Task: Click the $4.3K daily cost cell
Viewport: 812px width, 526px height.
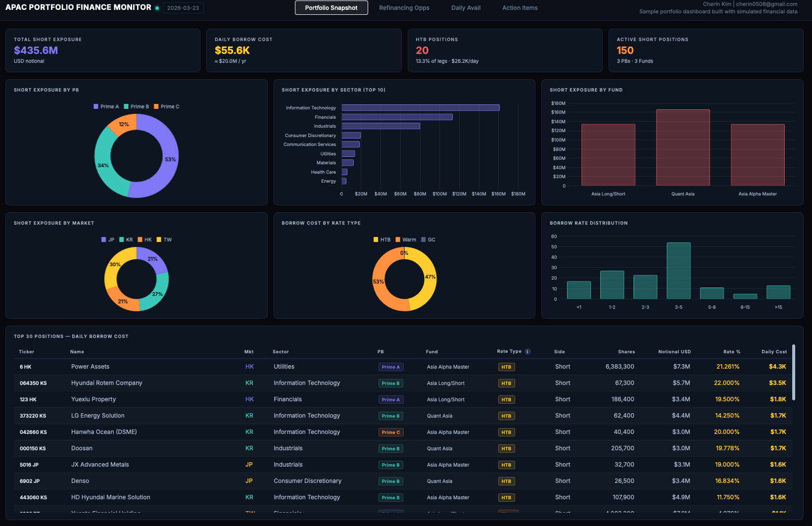Action: tap(777, 367)
